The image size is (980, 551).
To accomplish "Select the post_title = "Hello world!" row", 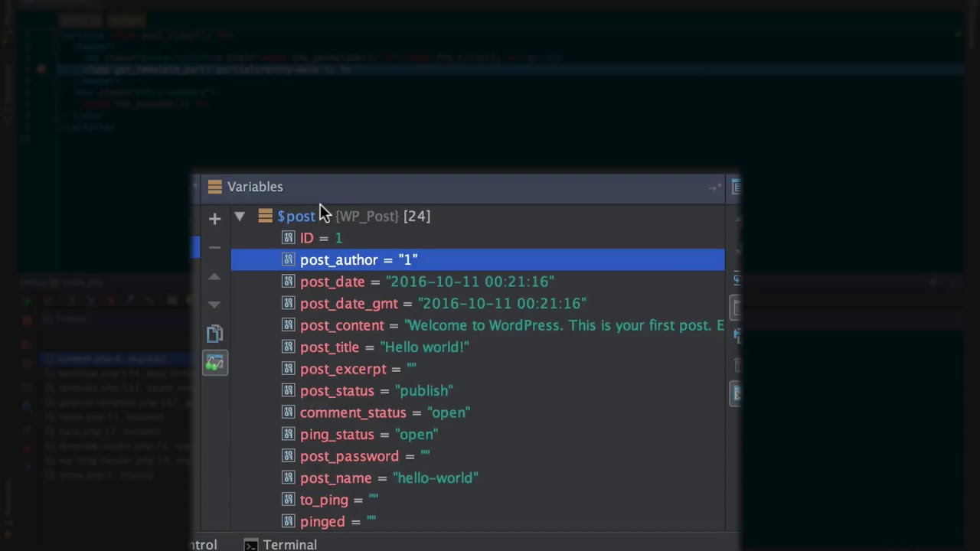I will 478,347.
